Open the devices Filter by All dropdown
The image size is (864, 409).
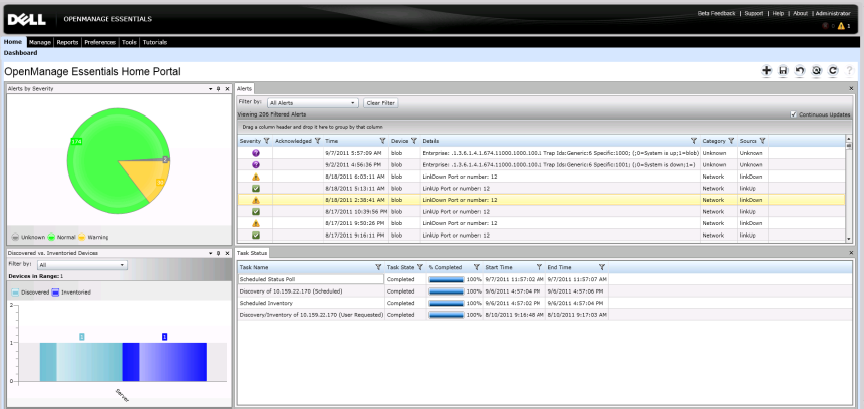[82, 265]
